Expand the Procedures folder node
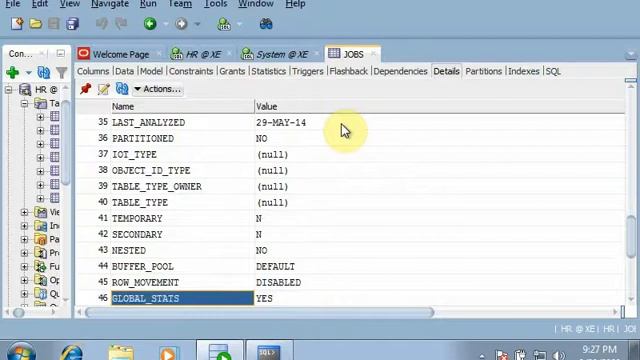Screen dimensions: 640x360 click(24, 253)
